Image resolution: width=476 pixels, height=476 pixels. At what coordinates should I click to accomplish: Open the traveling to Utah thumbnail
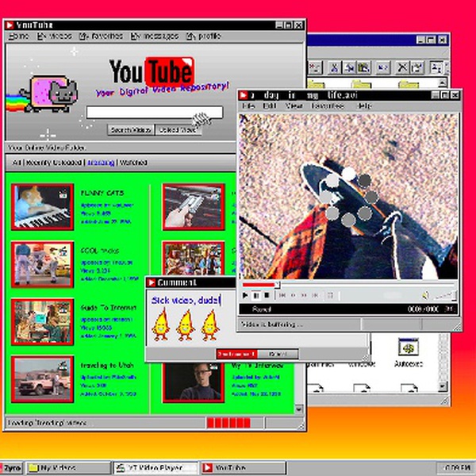pyautogui.click(x=43, y=379)
